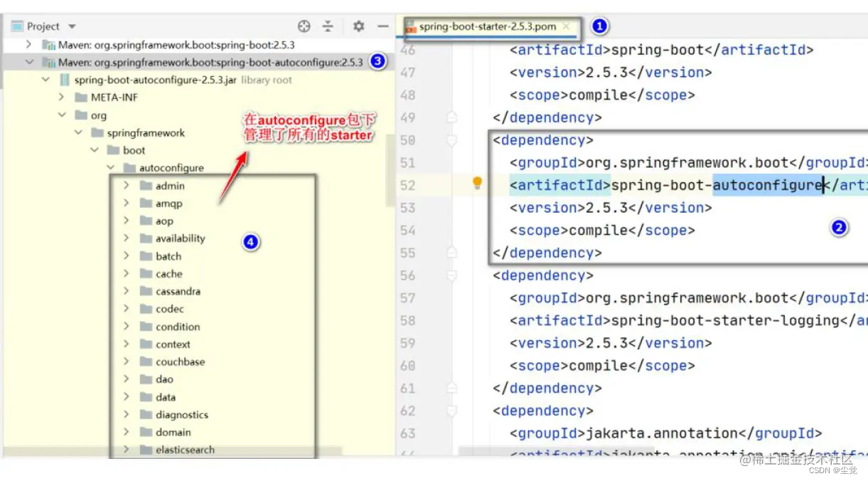868x481 pixels.
Task: Click spring-boot-autoconfigure-2.5.3.jar library root text
Action: tap(183, 80)
